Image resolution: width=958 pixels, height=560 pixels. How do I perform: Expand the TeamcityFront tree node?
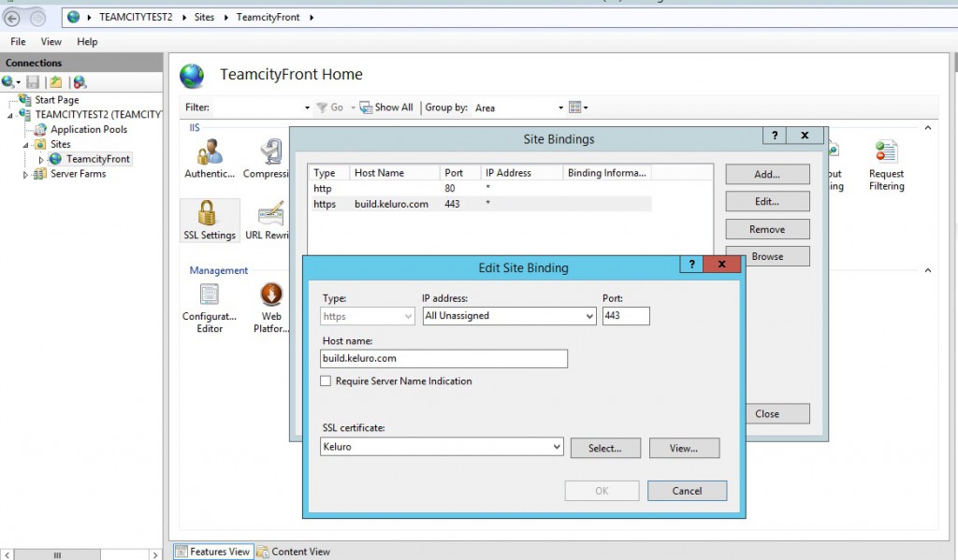click(x=41, y=159)
